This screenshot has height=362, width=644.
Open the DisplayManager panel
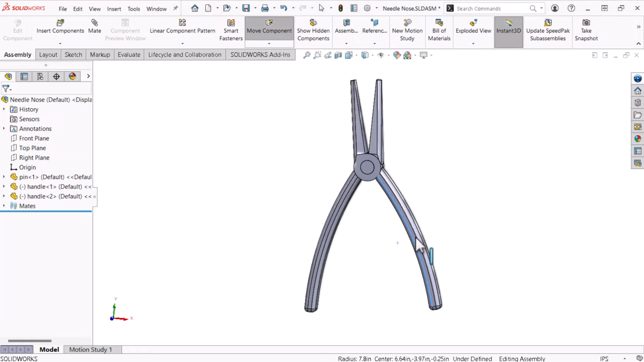pos(72,76)
